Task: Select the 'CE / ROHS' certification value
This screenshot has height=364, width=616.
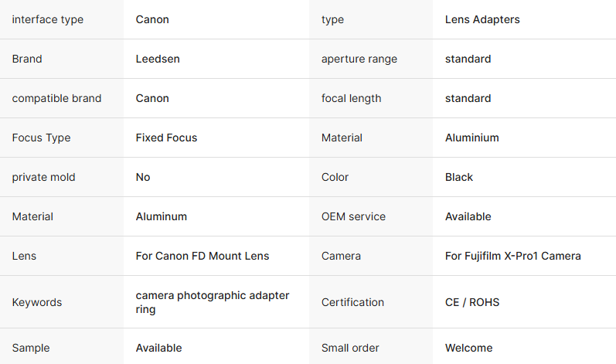Action: click(x=472, y=302)
